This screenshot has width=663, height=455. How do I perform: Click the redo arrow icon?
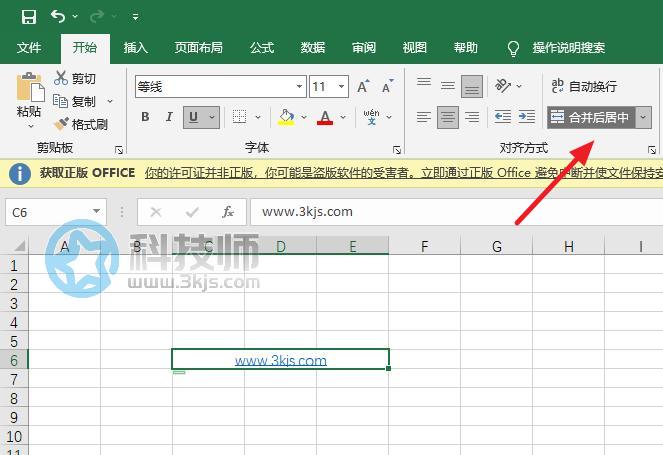click(x=97, y=16)
